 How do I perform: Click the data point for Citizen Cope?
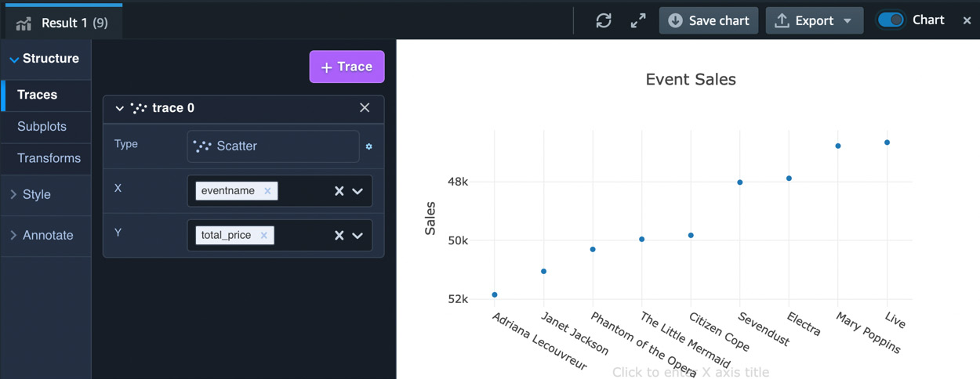[x=691, y=235]
